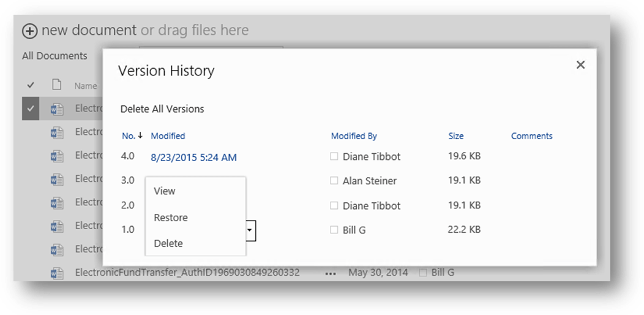Click the document type icon in column header
This screenshot has width=644, height=315.
point(57,85)
